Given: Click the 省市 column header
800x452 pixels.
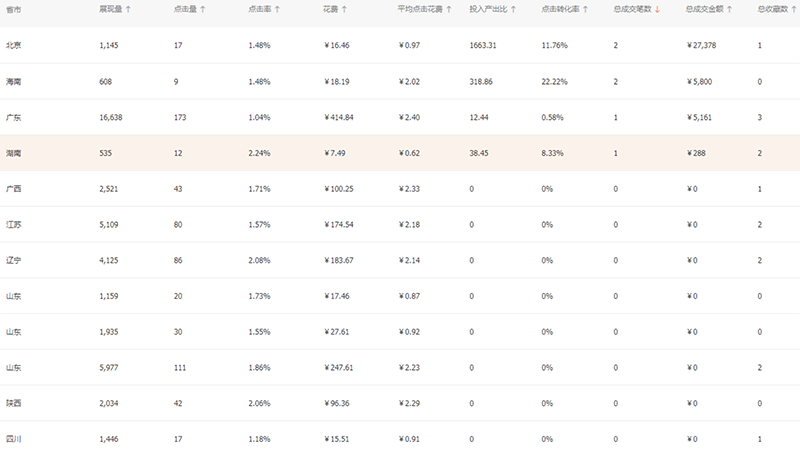Looking at the screenshot, I should (x=14, y=9).
